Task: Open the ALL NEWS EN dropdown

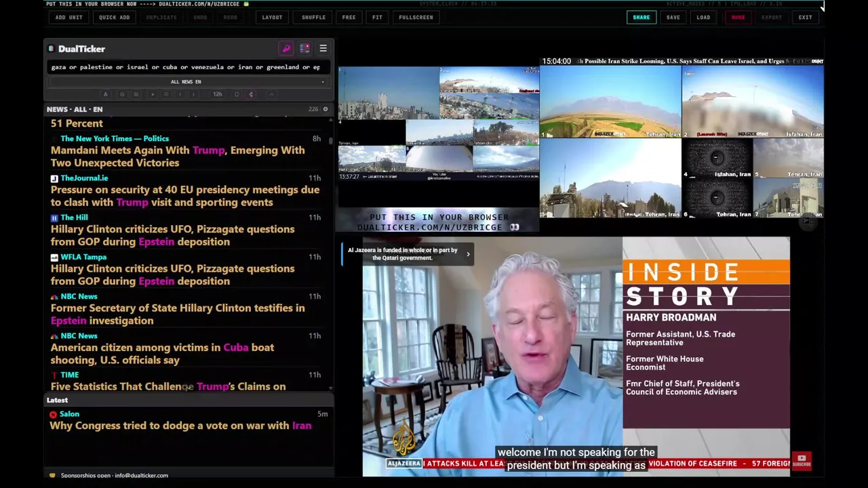Action: pos(186,82)
